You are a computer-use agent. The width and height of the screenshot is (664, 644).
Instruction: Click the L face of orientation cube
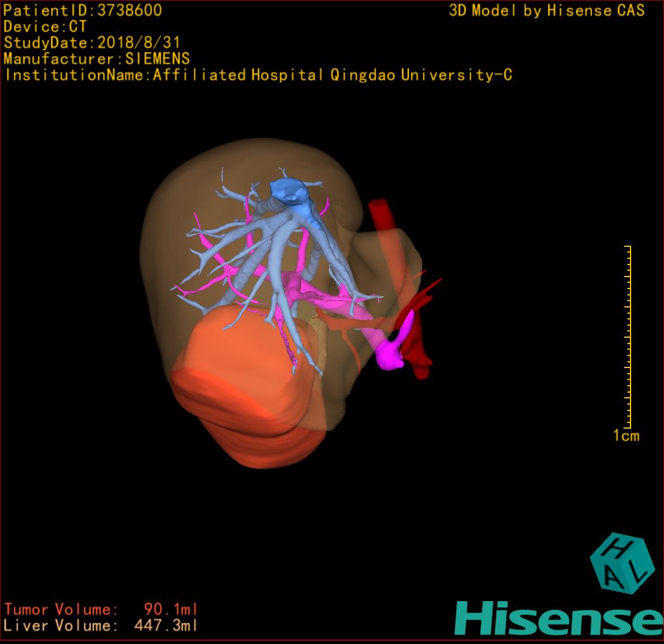click(x=638, y=571)
